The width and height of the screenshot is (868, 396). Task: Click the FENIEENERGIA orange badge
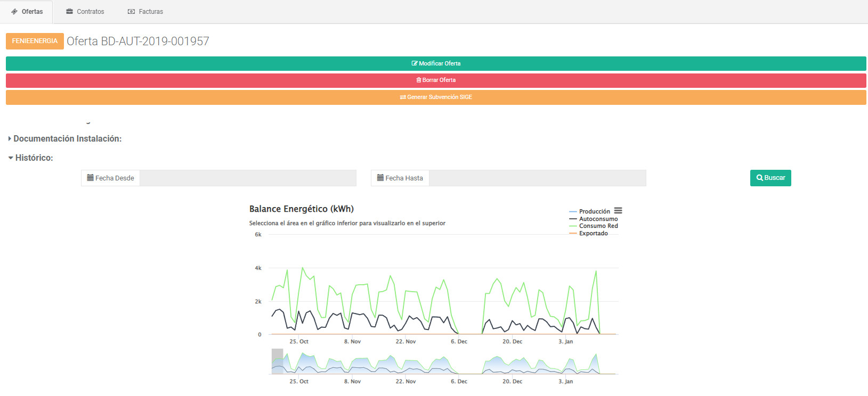click(35, 41)
